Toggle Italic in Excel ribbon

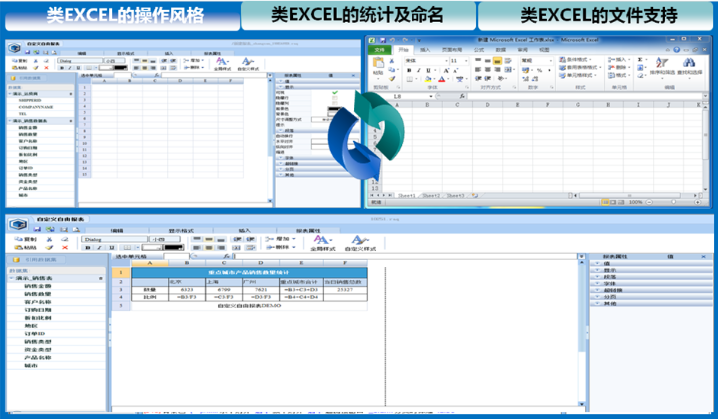click(418, 70)
